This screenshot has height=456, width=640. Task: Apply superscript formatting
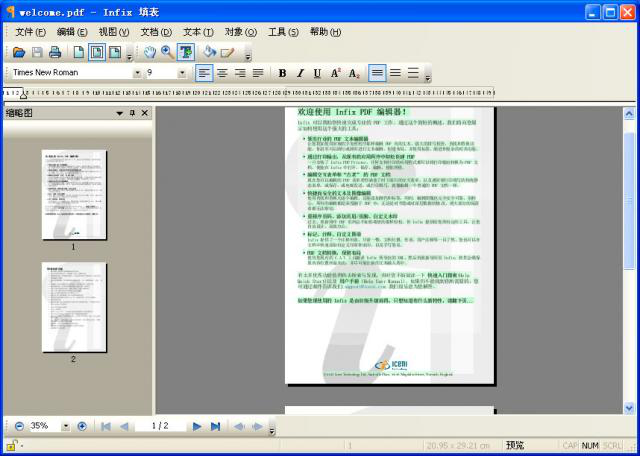tap(336, 73)
